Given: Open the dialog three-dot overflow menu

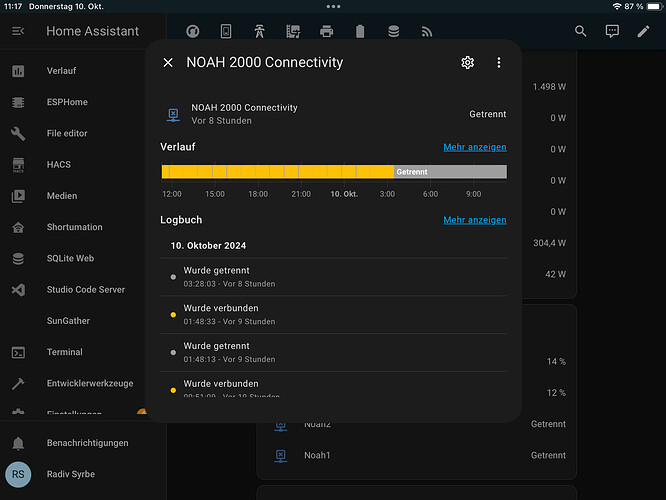Looking at the screenshot, I should (x=499, y=62).
